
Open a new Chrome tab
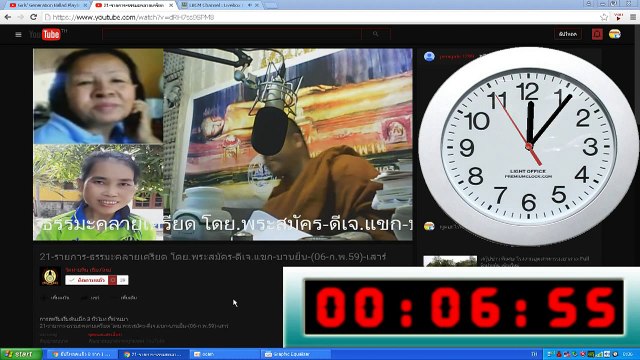coord(270,5)
